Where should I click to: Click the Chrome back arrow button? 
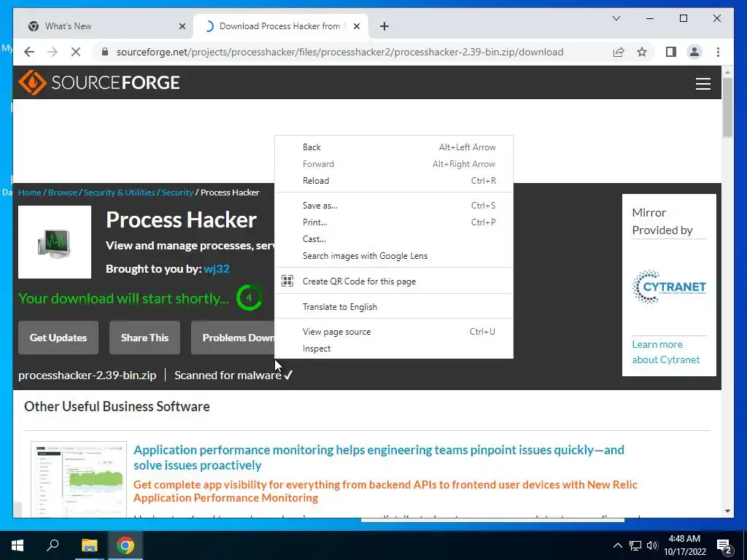click(29, 52)
